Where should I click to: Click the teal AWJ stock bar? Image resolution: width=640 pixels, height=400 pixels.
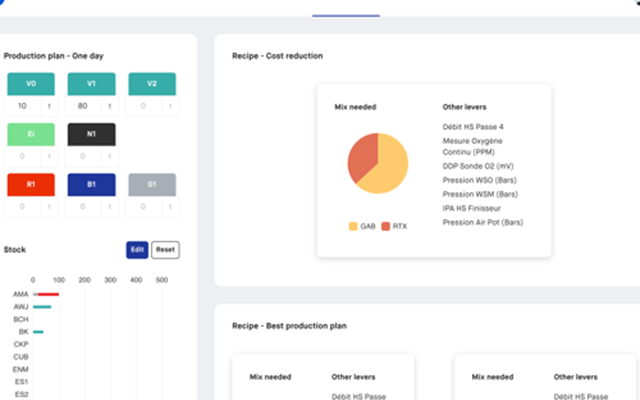(42, 307)
